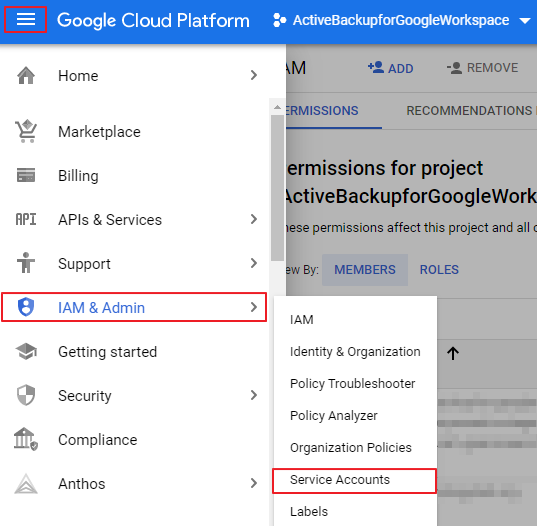Viewport: 537px width, 526px height.
Task: Click the Marketplace cart icon
Action: 26,131
